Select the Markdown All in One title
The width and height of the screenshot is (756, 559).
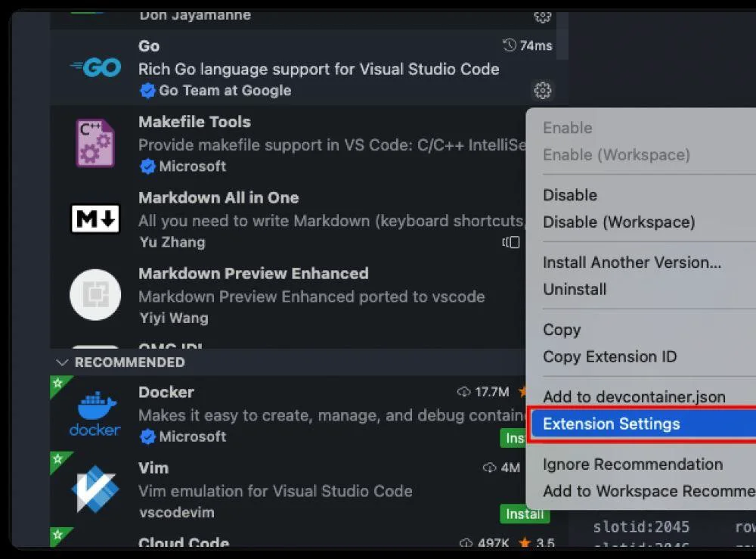(218, 197)
